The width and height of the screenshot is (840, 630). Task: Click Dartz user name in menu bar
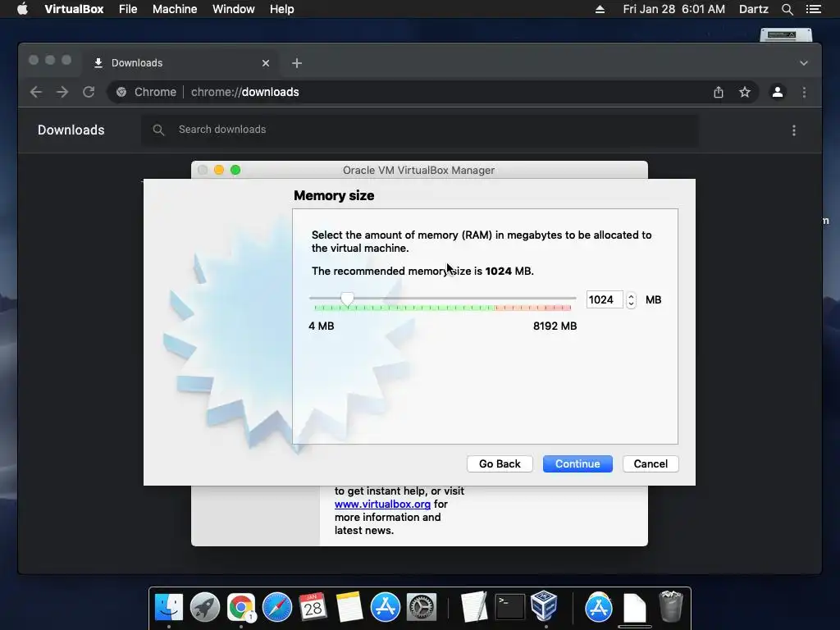[x=753, y=9]
